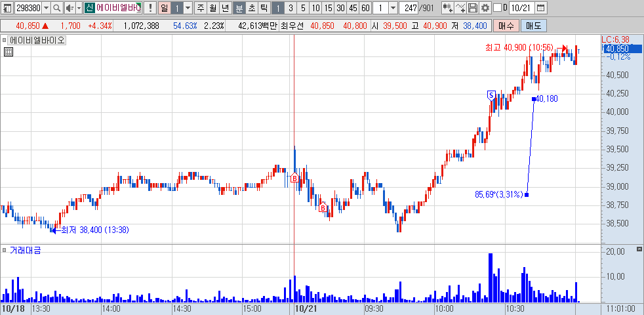
Task: Expand the dropdown next to daily period 1
Action: pos(188,8)
